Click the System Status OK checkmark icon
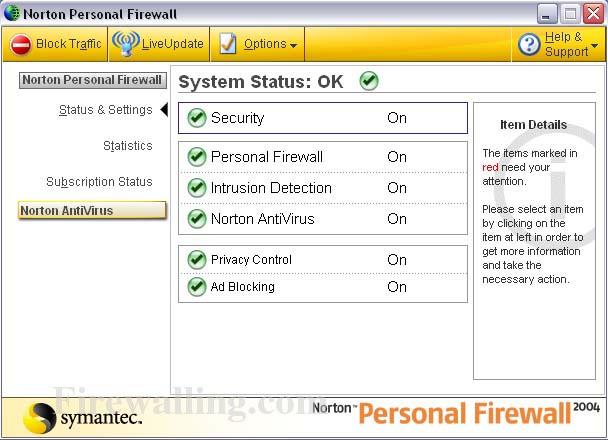Viewport: 608px width, 440px height. click(369, 81)
